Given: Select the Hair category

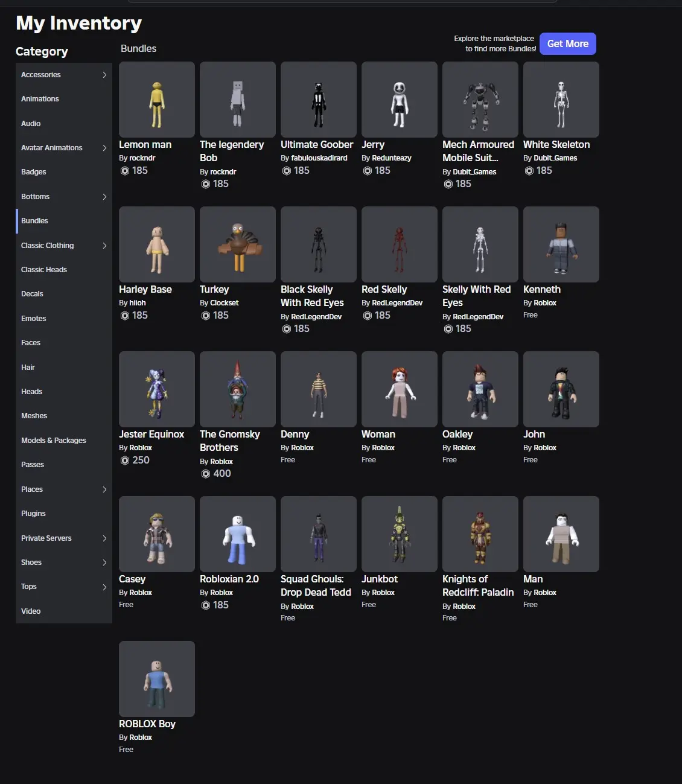Looking at the screenshot, I should pos(64,368).
